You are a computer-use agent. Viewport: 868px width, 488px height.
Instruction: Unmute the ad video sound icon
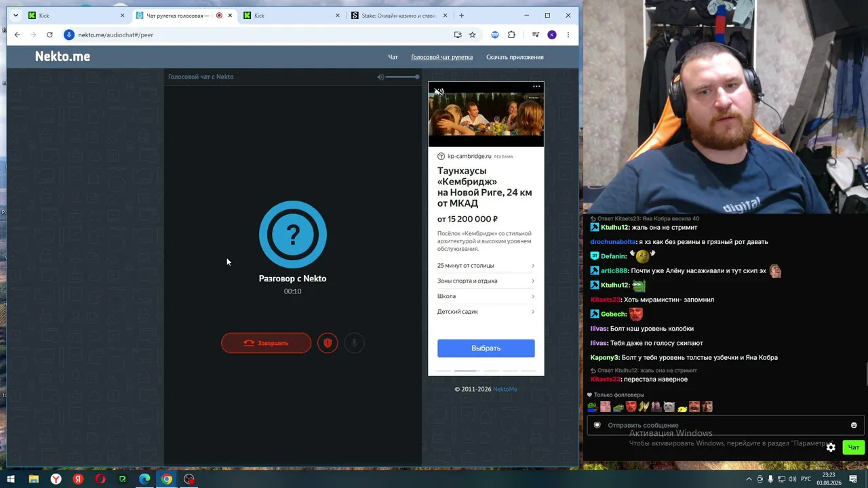(x=439, y=91)
